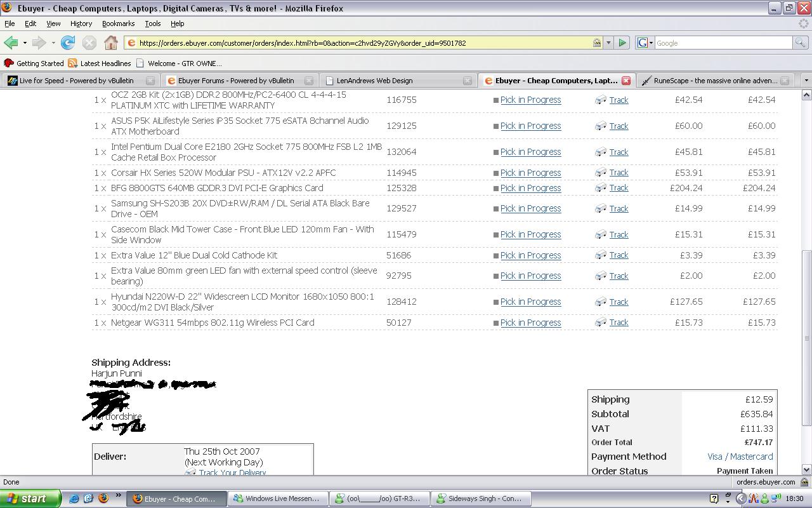Click truck icon for Corsair HX PSU row
The image size is (812, 508).
600,172
